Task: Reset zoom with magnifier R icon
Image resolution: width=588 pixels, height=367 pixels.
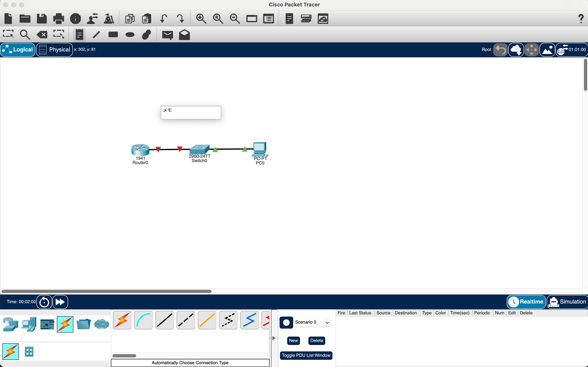Action: click(x=218, y=19)
